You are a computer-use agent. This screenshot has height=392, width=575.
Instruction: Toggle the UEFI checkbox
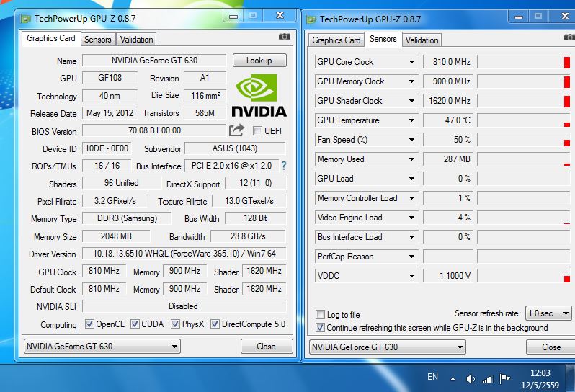[x=257, y=131]
